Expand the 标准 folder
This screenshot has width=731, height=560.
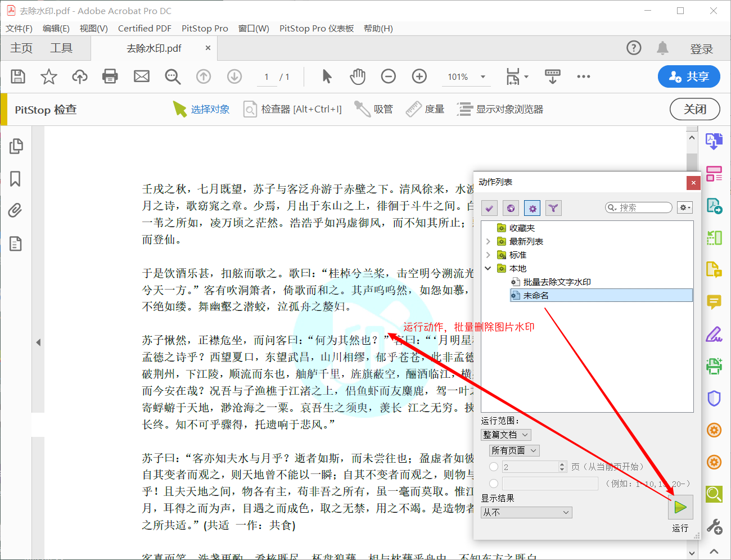[x=488, y=255]
